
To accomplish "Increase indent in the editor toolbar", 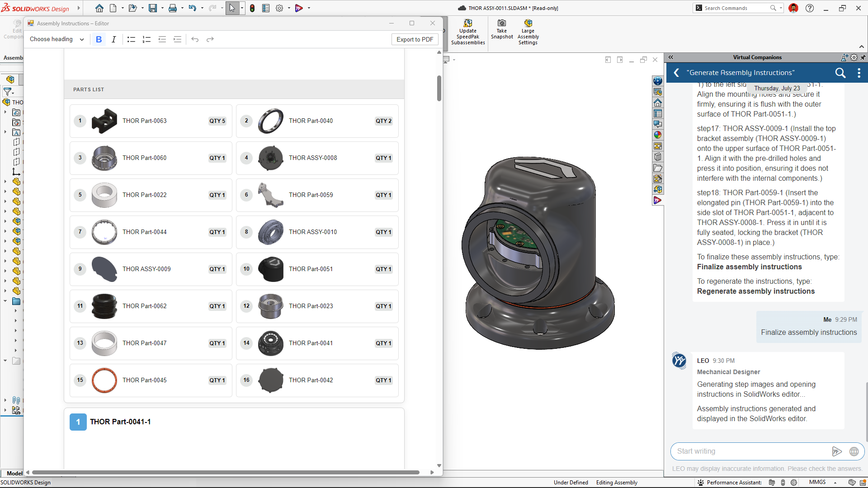I will click(x=177, y=39).
